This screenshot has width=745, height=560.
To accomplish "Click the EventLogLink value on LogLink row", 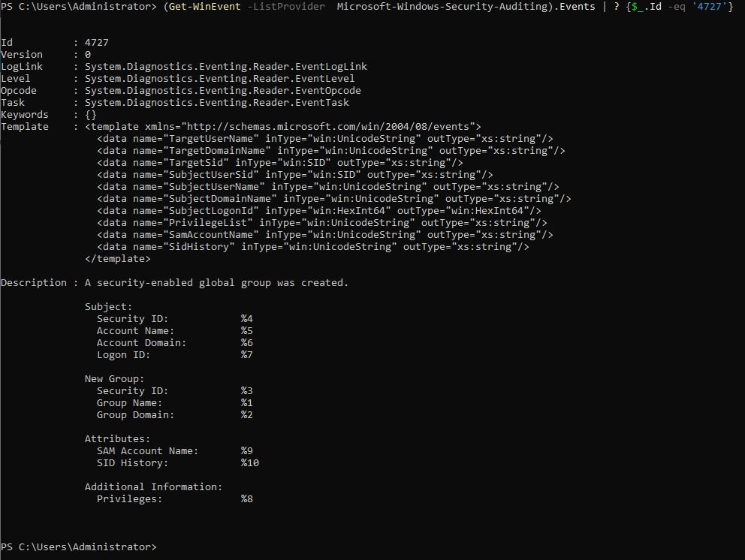I will (226, 67).
